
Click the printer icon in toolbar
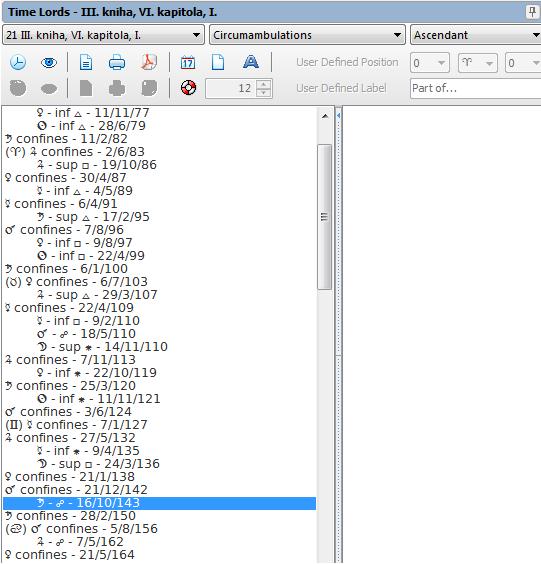(117, 63)
